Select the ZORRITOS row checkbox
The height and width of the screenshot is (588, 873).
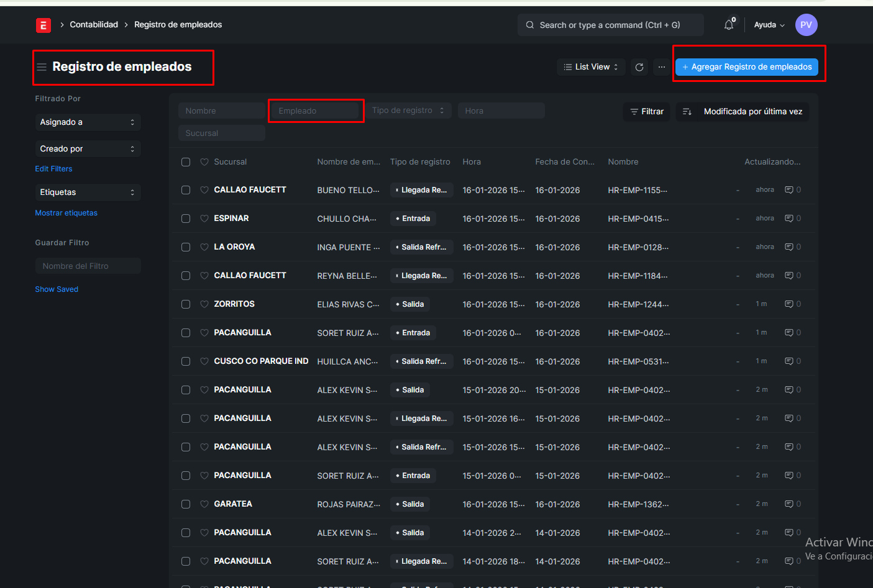click(186, 304)
